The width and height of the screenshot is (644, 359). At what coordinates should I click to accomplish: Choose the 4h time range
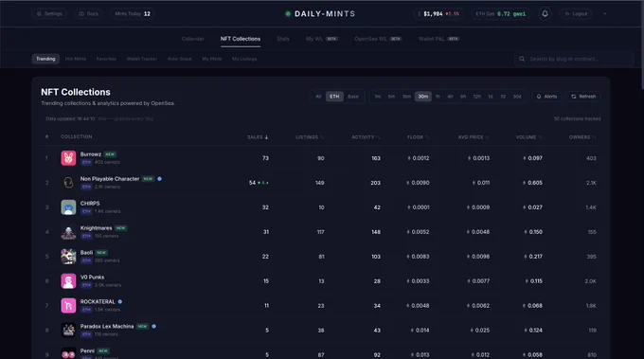click(x=450, y=97)
